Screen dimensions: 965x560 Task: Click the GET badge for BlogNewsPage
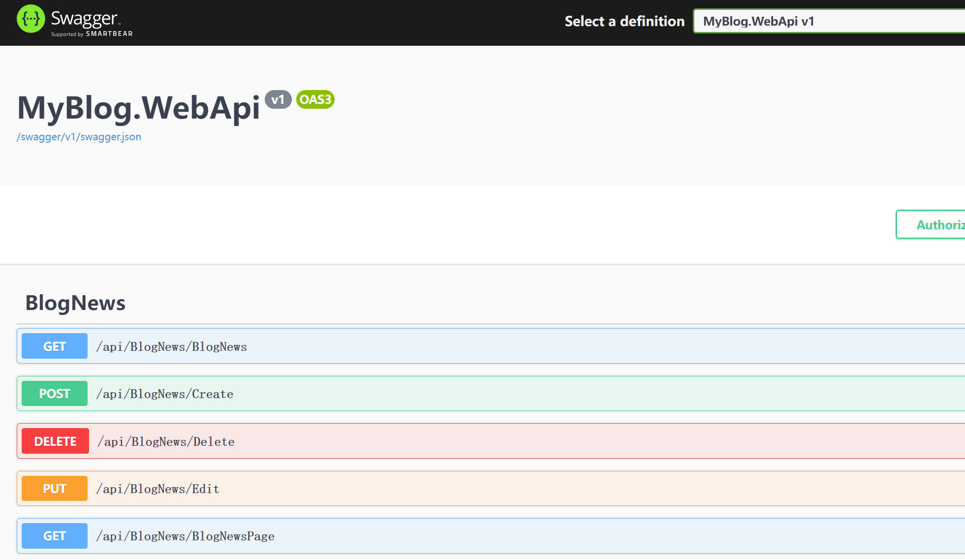(x=55, y=536)
